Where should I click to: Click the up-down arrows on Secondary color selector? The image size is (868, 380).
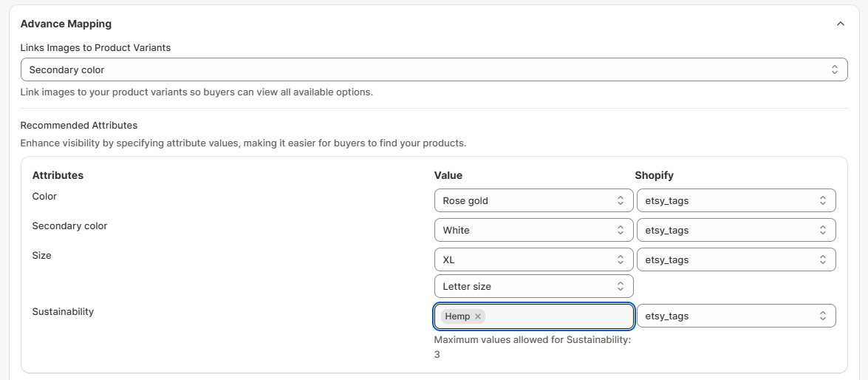835,69
